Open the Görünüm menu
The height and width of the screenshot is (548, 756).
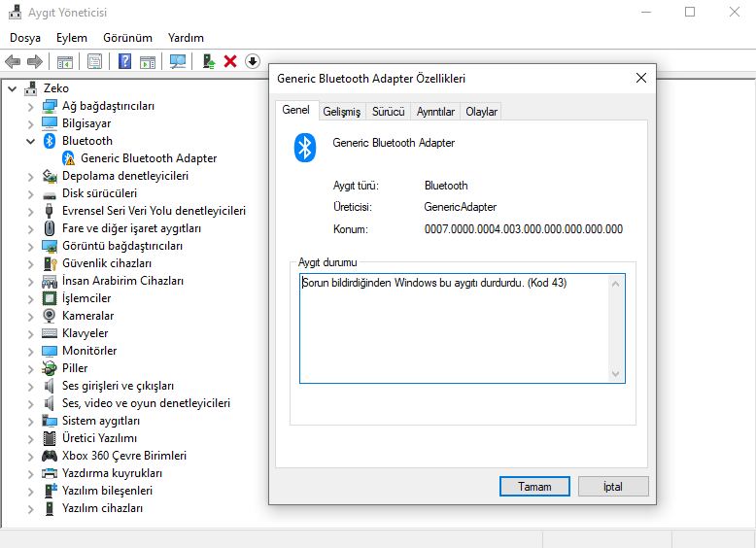coord(127,38)
